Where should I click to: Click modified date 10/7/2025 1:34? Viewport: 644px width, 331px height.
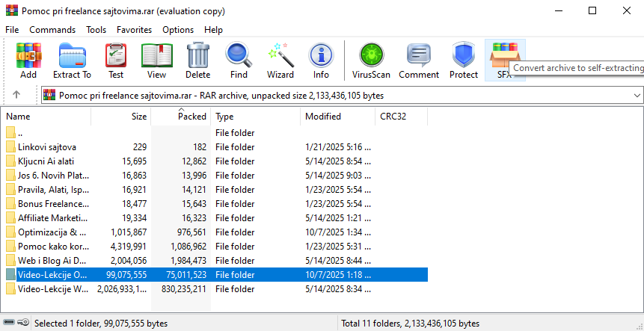pos(337,232)
